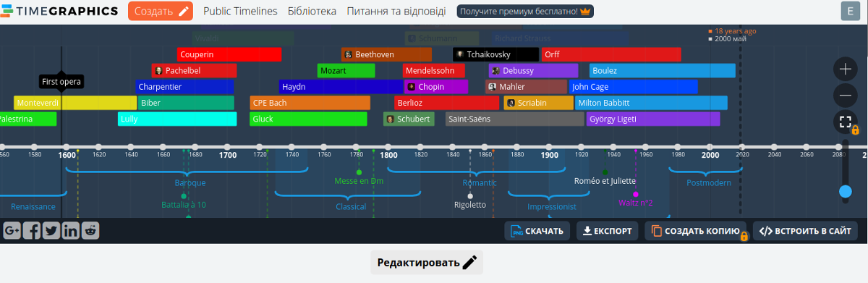
Task: Open Питання та відповіді menu item
Action: tap(396, 12)
